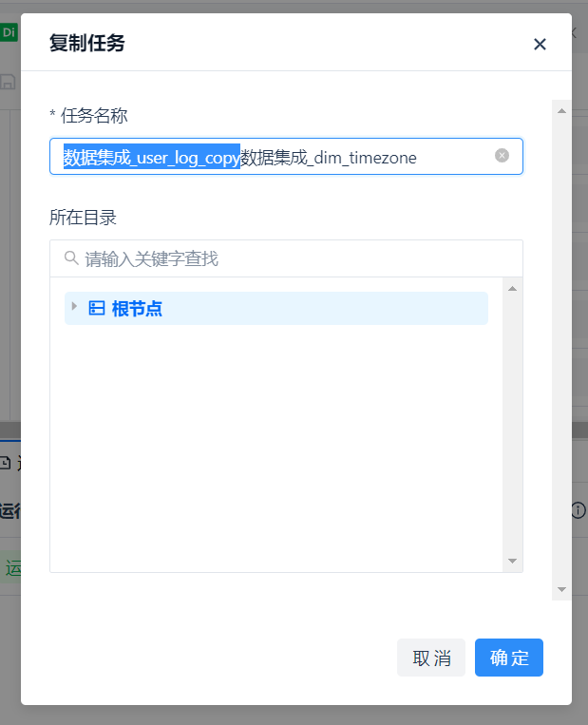Click the dialog body scrollbar down arrow
588x725 pixels.
pos(561,589)
